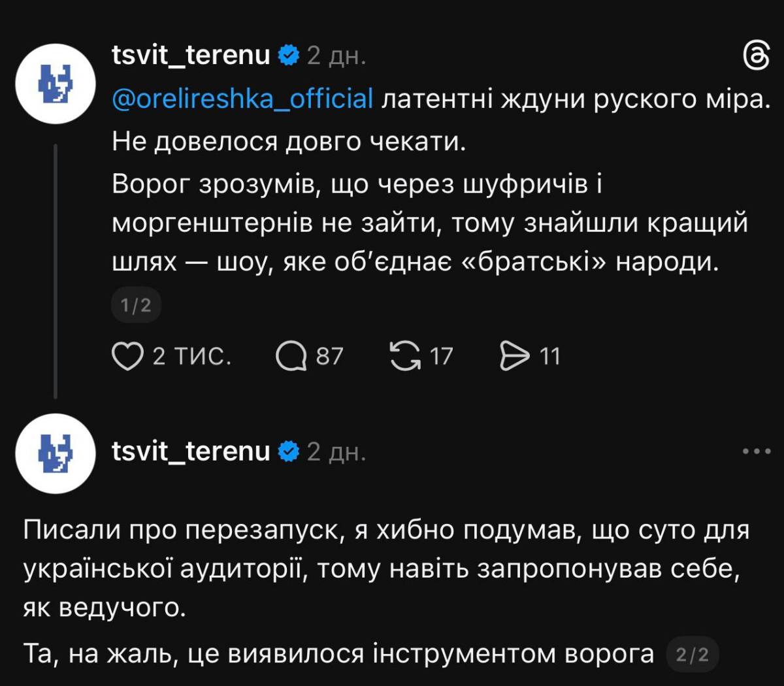Open the Threads logo icon
This screenshot has height=686, width=784.
coord(757,56)
